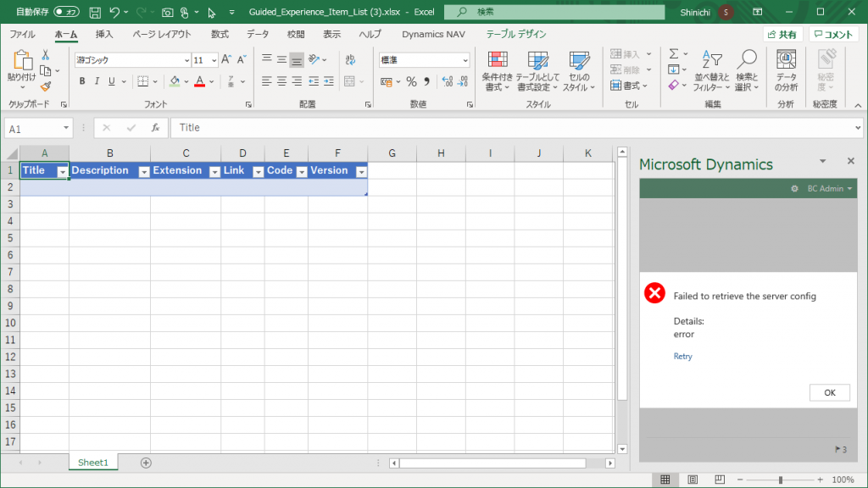Click the 共有 (Share) button
This screenshot has width=868, height=488.
click(x=782, y=34)
